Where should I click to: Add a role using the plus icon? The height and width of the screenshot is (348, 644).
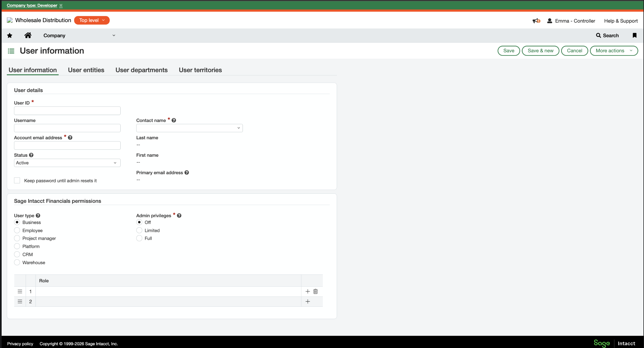click(308, 291)
